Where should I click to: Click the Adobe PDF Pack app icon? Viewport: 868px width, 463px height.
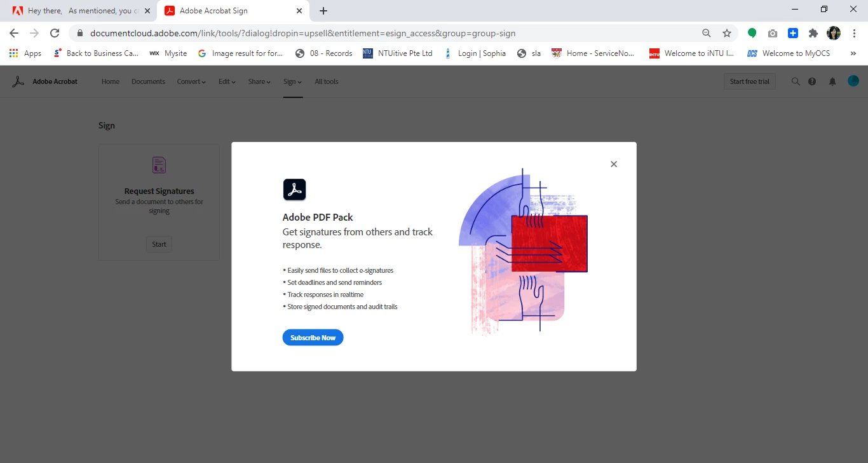pyautogui.click(x=294, y=190)
